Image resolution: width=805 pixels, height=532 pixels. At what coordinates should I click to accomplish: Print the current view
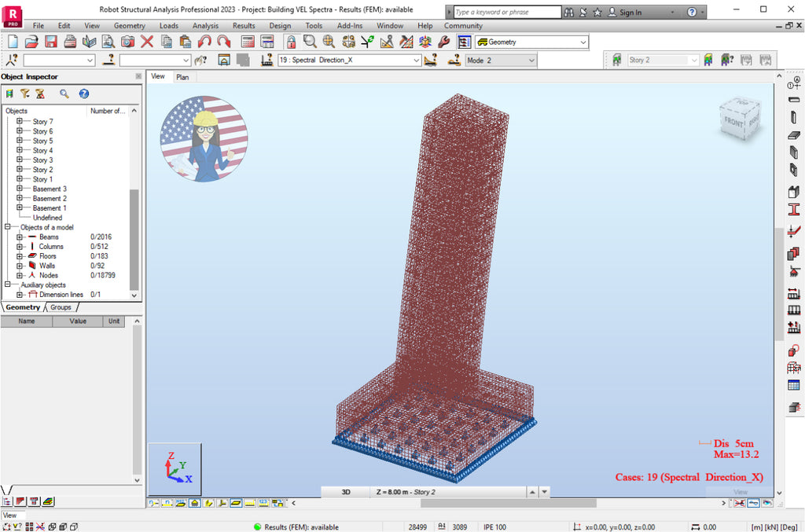click(69, 41)
